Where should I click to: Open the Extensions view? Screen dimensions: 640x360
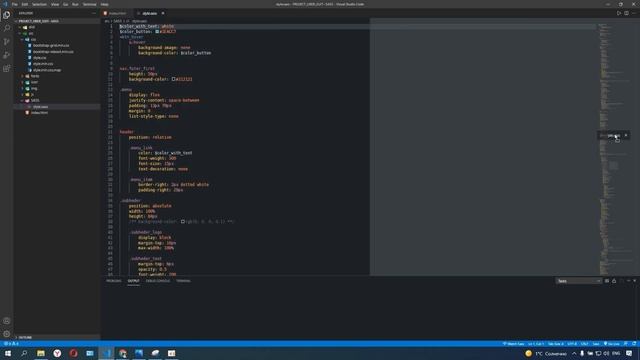7,69
